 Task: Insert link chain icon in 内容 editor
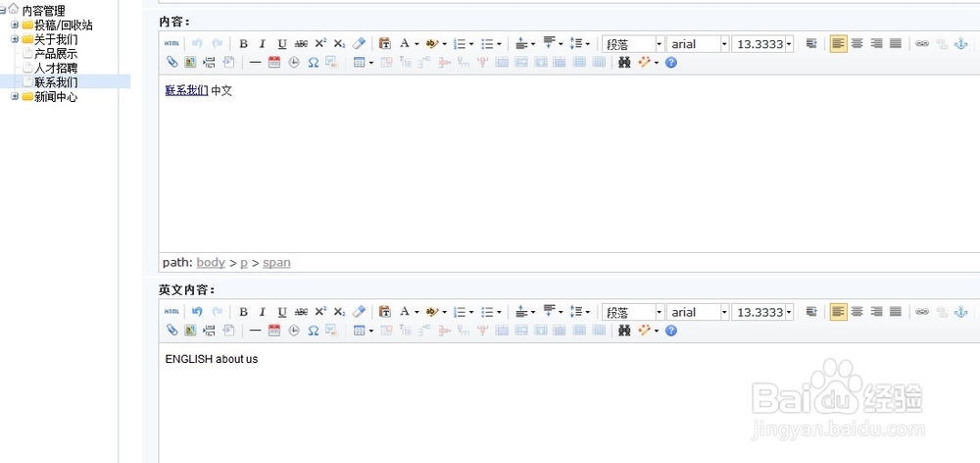click(922, 44)
